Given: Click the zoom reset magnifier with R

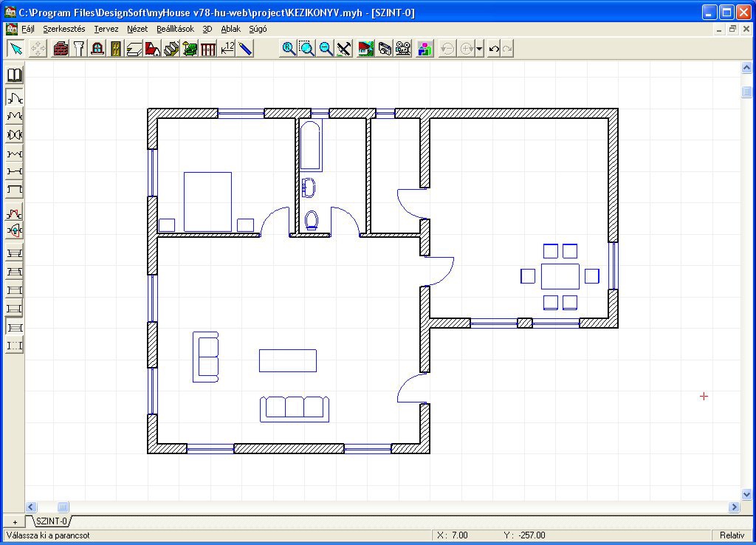Looking at the screenshot, I should [289, 49].
